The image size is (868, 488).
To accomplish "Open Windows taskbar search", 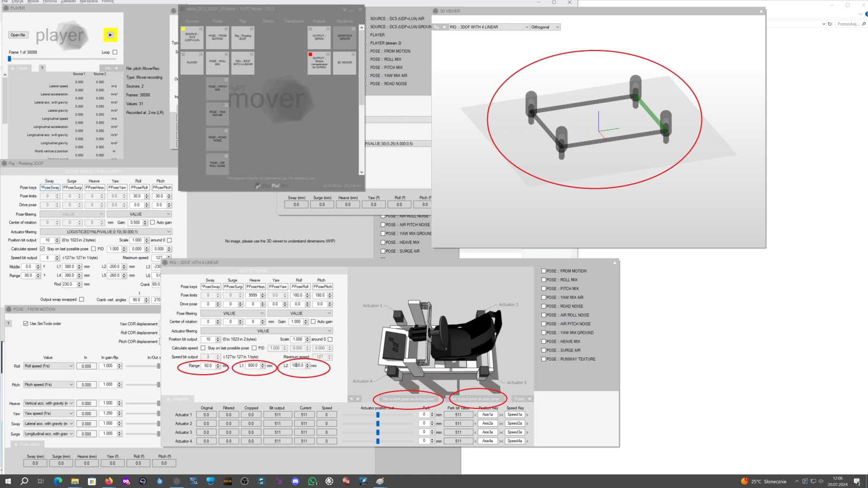I will (24, 481).
